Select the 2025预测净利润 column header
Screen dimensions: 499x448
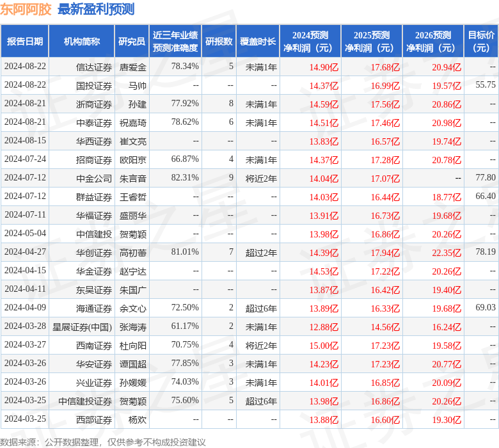click(372, 42)
